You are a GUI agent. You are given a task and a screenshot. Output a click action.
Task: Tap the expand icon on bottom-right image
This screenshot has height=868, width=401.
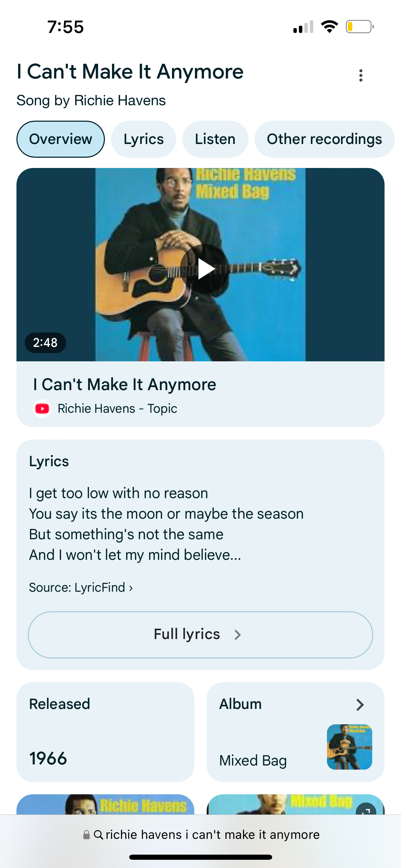point(366,810)
